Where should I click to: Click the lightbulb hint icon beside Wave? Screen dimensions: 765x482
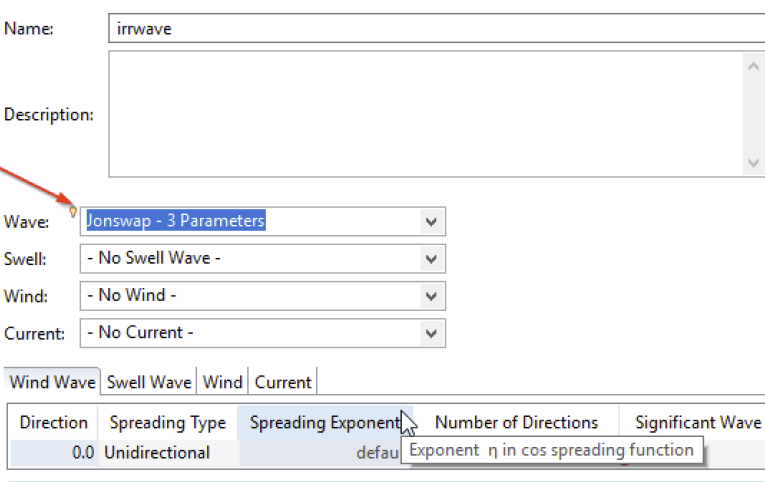coord(73,212)
